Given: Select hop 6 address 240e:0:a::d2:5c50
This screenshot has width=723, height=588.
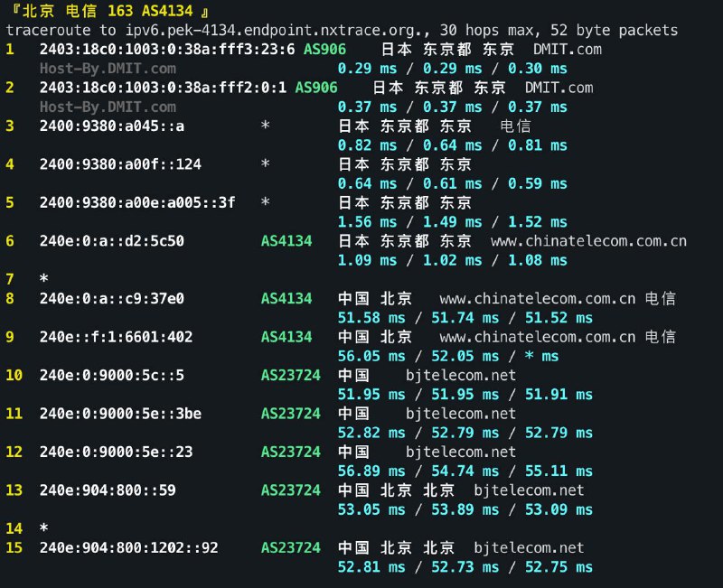Looking at the screenshot, I should tap(111, 240).
